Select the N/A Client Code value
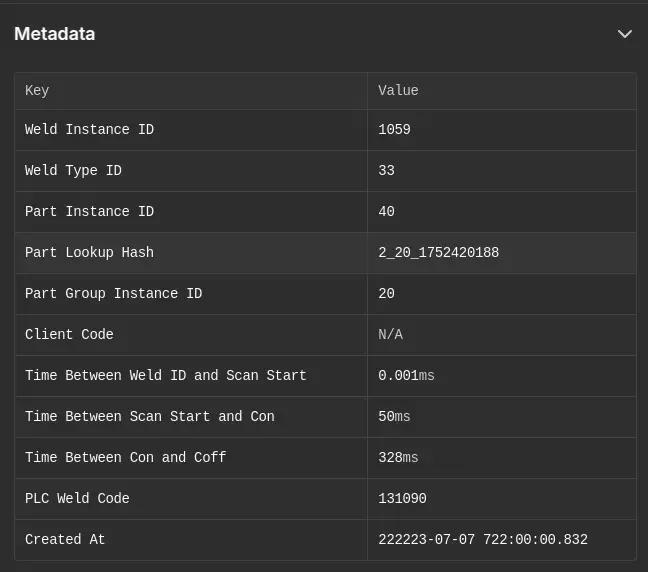Screen dimensions: 648x572 click(x=391, y=334)
